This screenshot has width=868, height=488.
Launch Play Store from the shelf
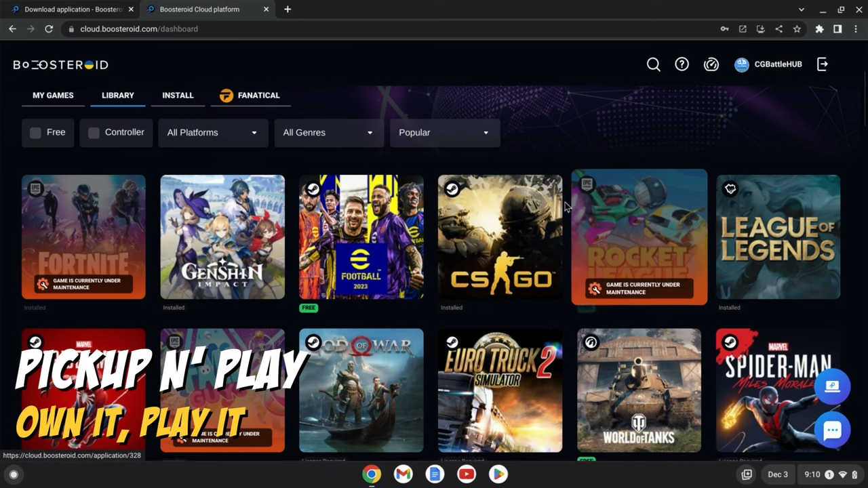498,474
